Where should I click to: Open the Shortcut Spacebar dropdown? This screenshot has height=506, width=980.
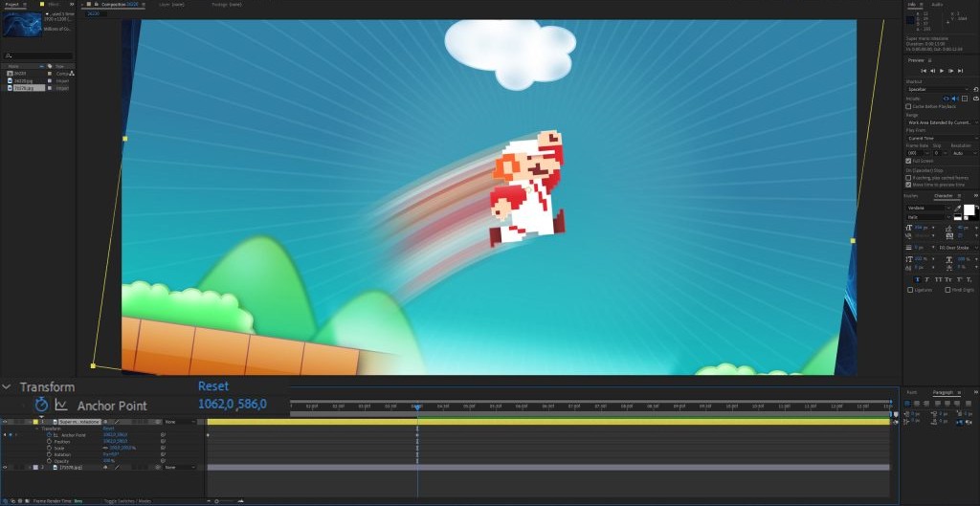[938, 89]
